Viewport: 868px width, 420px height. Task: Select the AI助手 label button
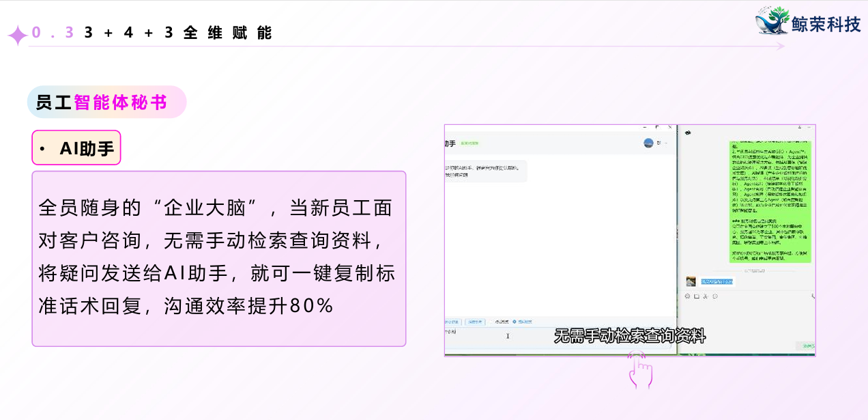coord(76,148)
